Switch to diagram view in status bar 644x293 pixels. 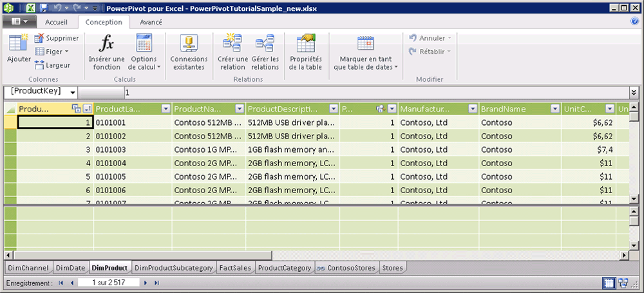623,283
